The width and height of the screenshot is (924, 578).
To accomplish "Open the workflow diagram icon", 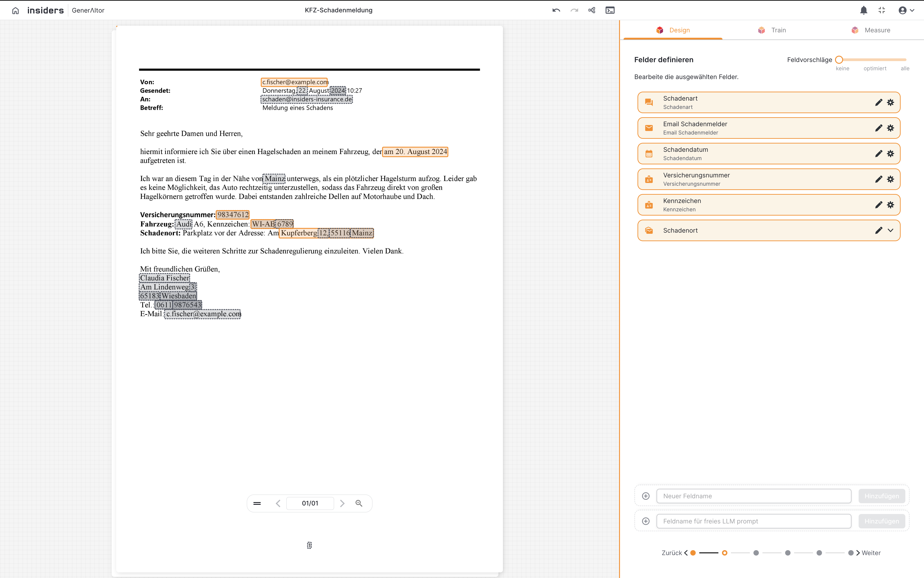I will point(592,10).
